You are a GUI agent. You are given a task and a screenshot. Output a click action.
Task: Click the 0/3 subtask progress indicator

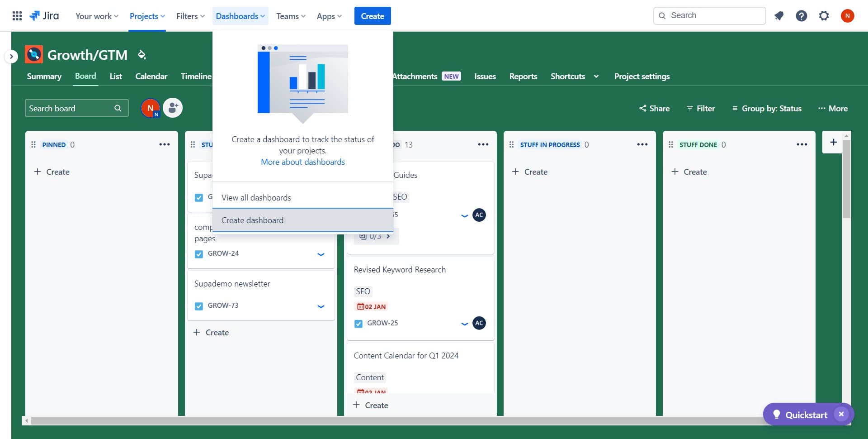pyautogui.click(x=375, y=236)
